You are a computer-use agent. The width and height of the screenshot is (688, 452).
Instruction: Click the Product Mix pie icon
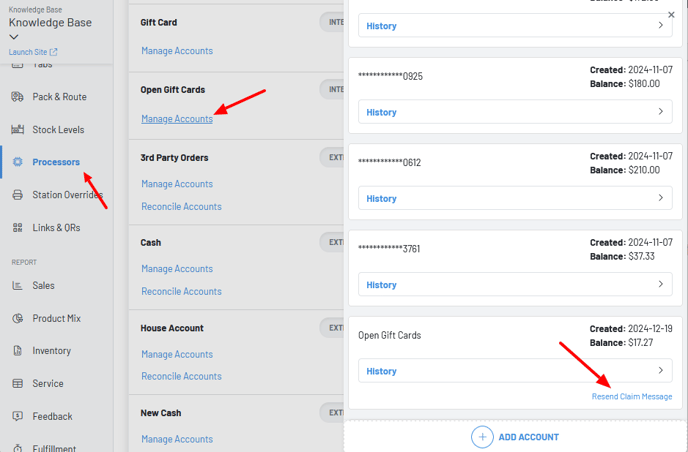[x=17, y=318]
